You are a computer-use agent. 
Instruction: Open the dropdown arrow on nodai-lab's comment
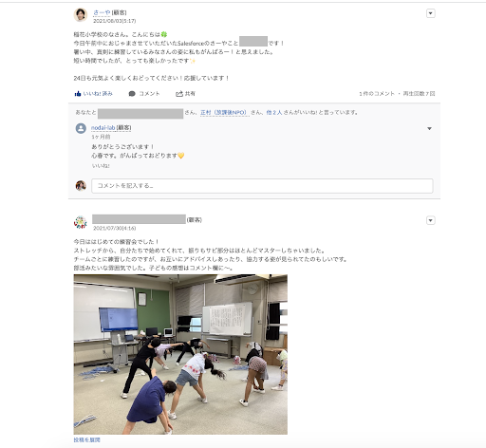point(429,128)
